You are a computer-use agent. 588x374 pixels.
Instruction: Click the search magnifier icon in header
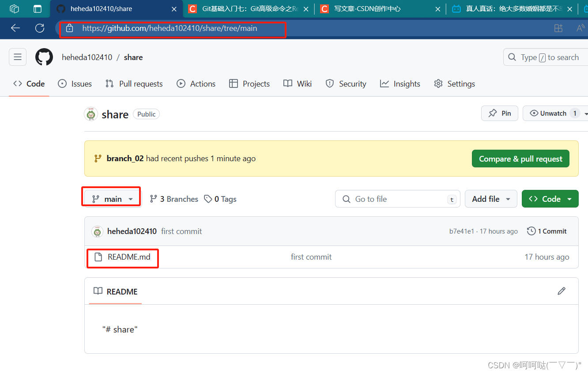(512, 57)
